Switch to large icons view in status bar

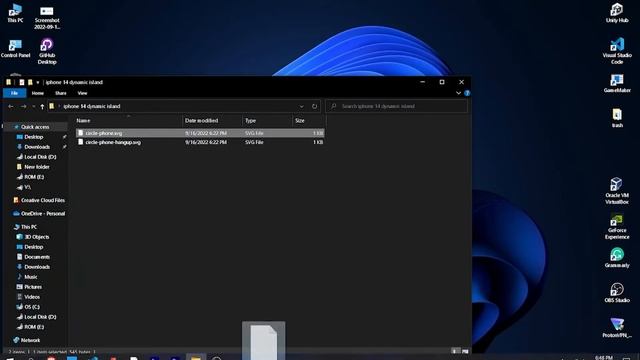tap(465, 351)
